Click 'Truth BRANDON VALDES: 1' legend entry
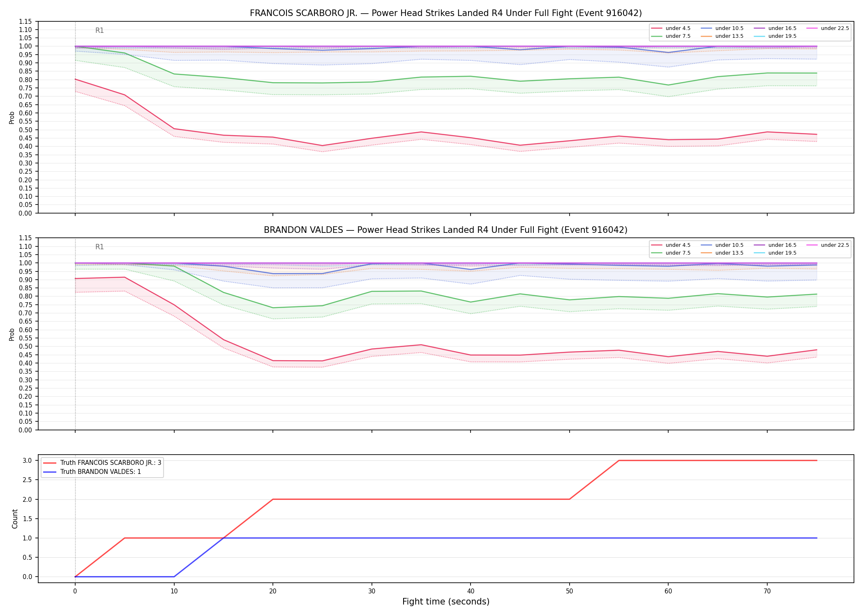The height and width of the screenshot is (616, 863). [92, 472]
